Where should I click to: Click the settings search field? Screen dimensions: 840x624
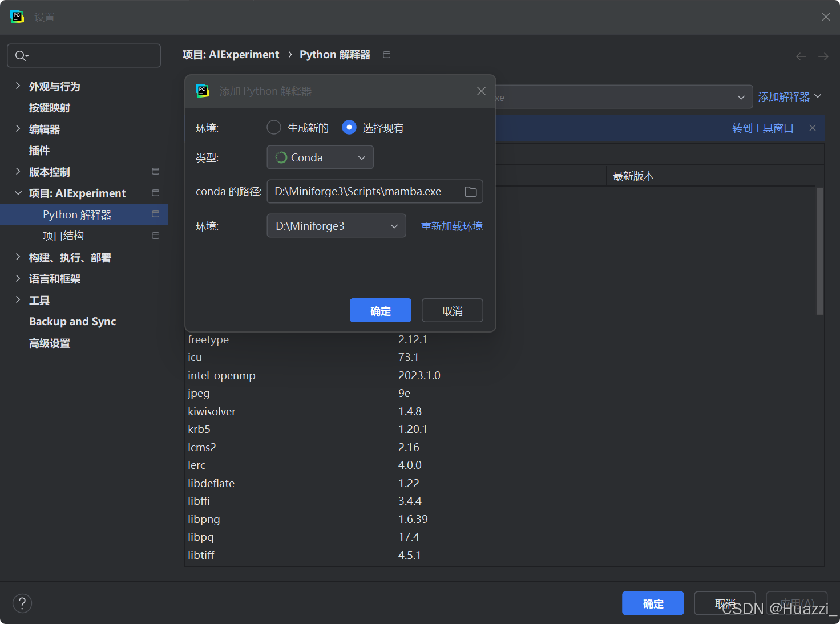(x=84, y=56)
